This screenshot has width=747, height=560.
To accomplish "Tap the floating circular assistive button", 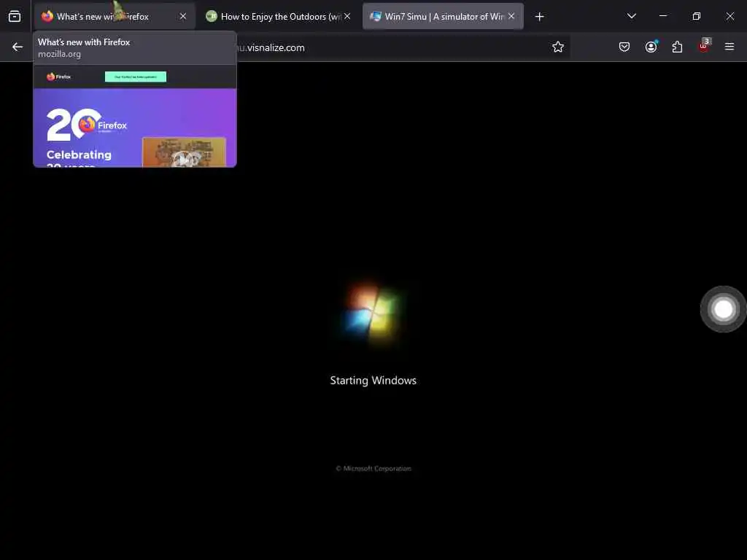I will point(723,309).
